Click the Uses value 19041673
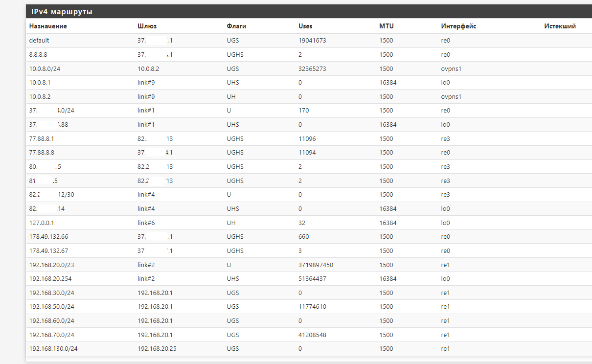 312,41
